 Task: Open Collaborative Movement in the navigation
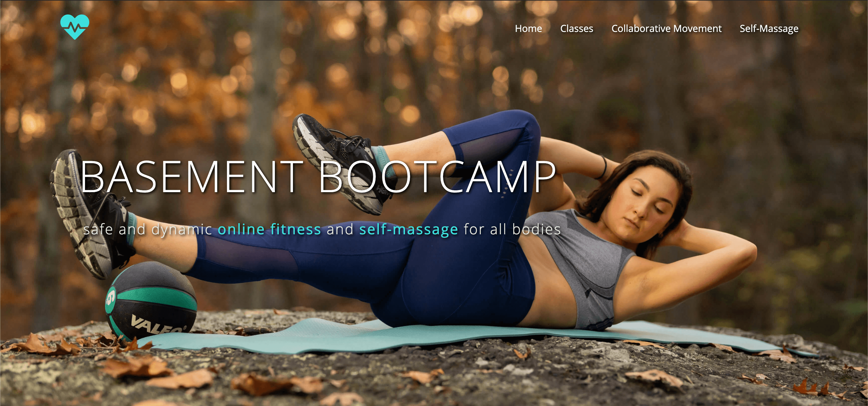pos(666,29)
